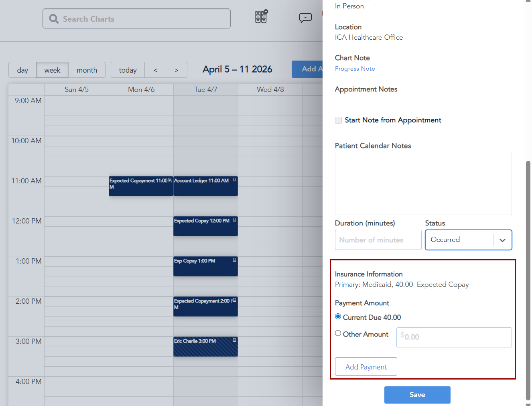This screenshot has width=532, height=406.
Task: Click note icon on Account Ledger 11:00 AM appointment
Action: click(235, 180)
